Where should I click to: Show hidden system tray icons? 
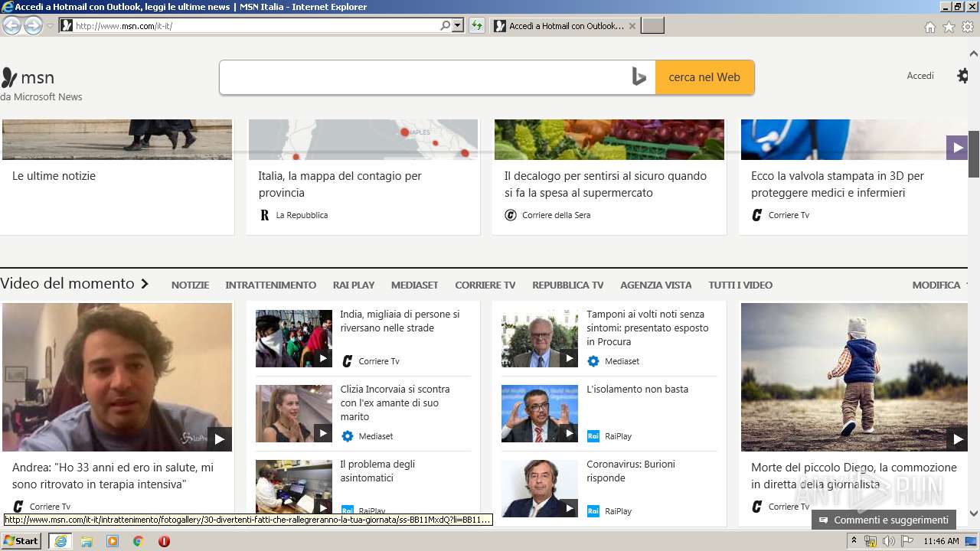(854, 541)
